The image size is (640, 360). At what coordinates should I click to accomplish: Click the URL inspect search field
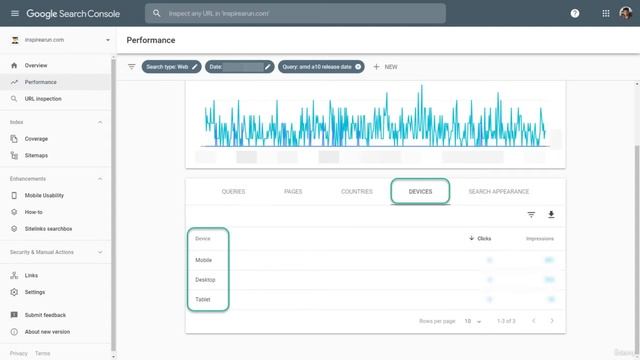point(295,13)
